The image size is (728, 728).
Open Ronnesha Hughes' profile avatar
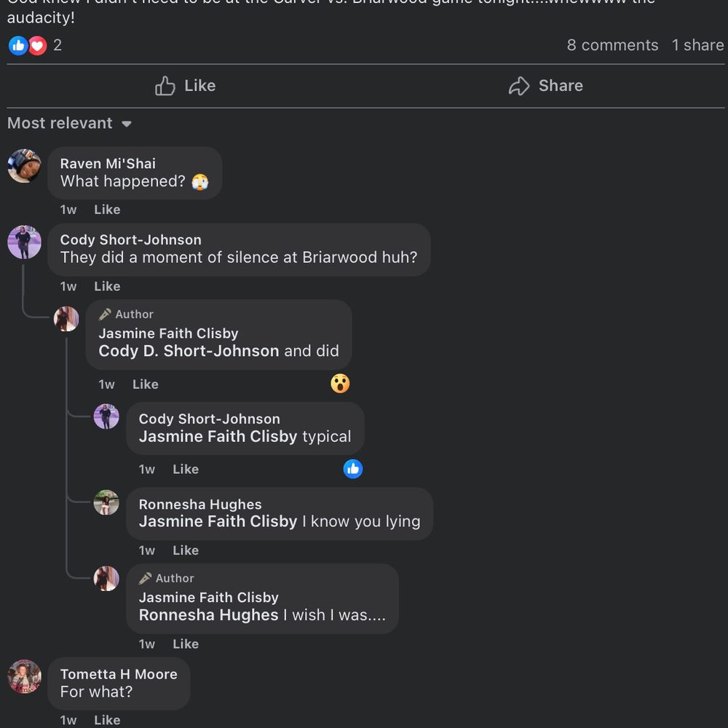106,502
